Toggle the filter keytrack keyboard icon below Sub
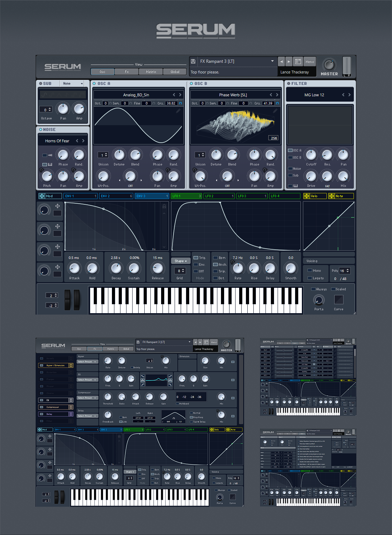This screenshot has height=535, width=392. point(296,186)
